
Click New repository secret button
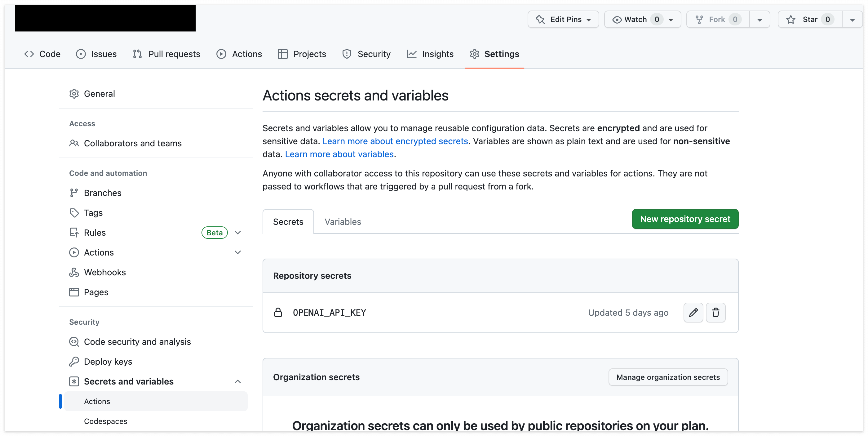point(685,219)
